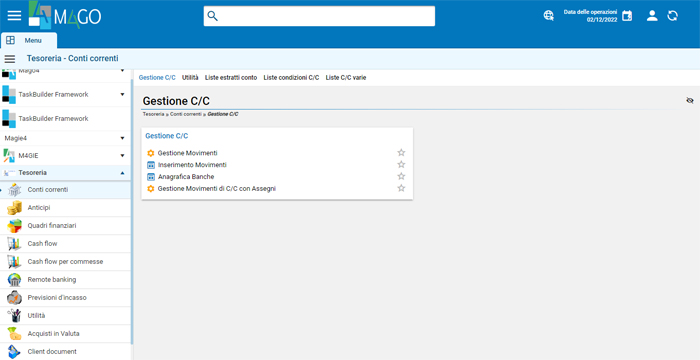Select Anticipi in the sidebar
This screenshot has height=360, width=700.
tap(65, 208)
